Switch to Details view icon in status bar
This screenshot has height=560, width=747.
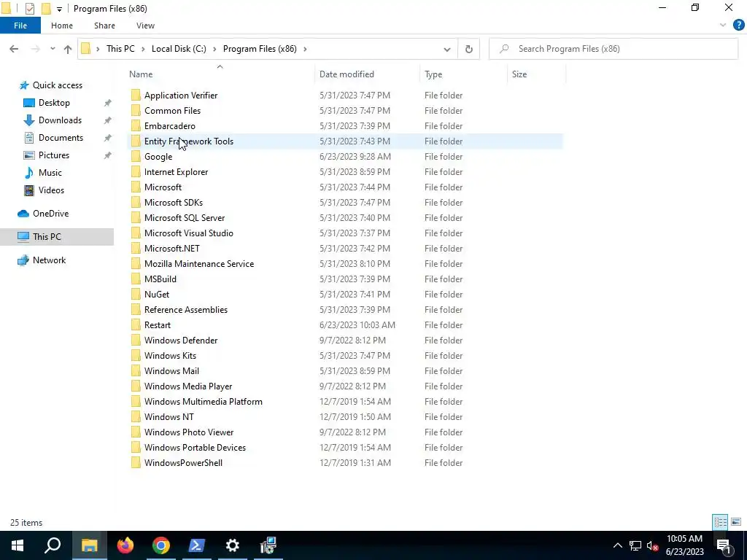click(x=720, y=522)
